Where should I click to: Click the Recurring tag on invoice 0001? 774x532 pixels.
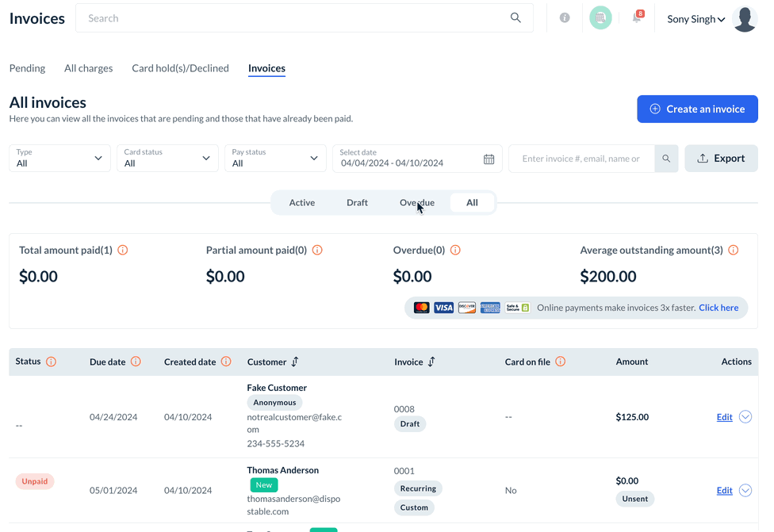point(418,488)
